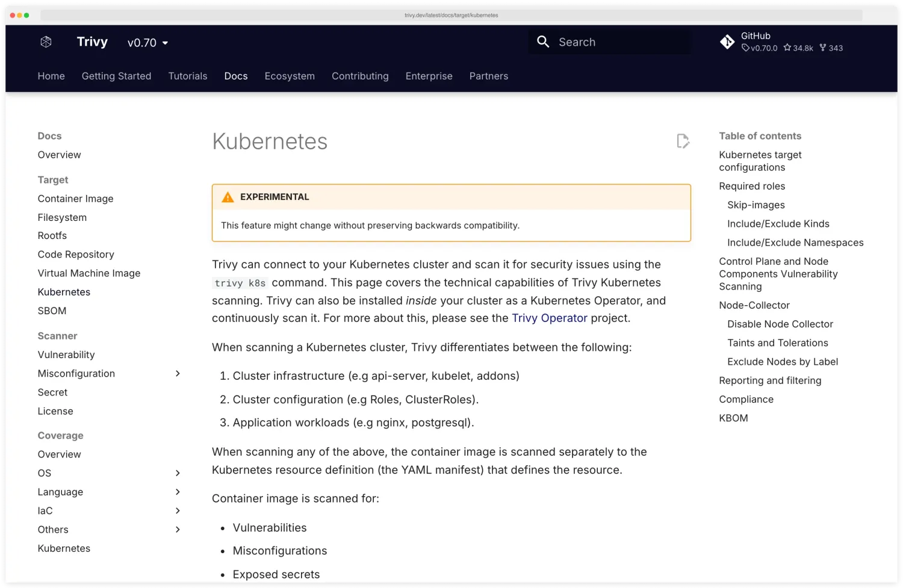Open License scanner page
The width and height of the screenshot is (903, 588).
[55, 411]
